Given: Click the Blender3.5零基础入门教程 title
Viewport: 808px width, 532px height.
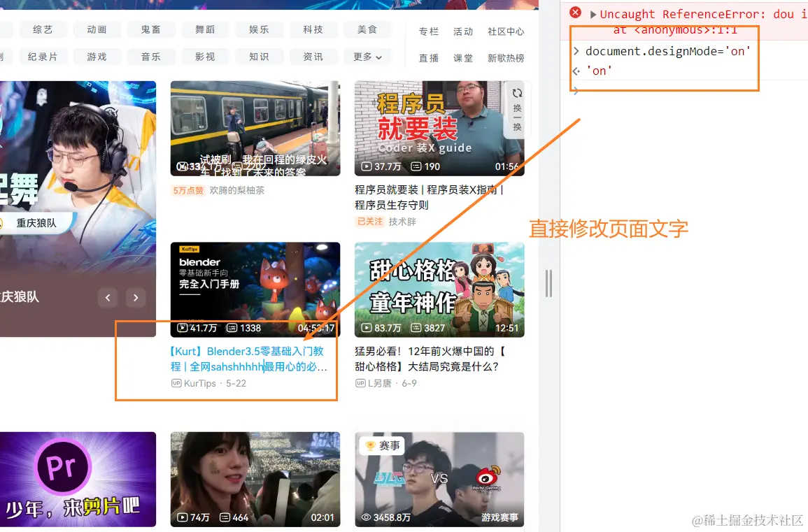Looking at the screenshot, I should 248,359.
